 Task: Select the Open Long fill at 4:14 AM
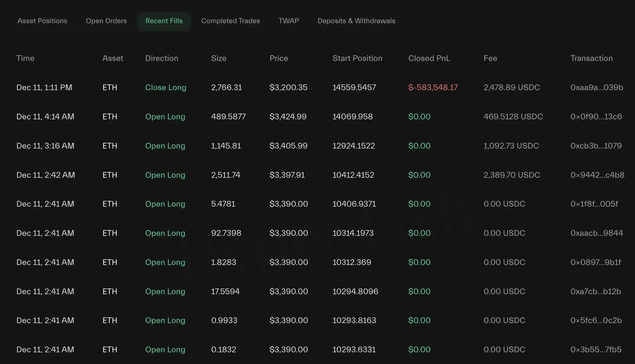tap(165, 116)
